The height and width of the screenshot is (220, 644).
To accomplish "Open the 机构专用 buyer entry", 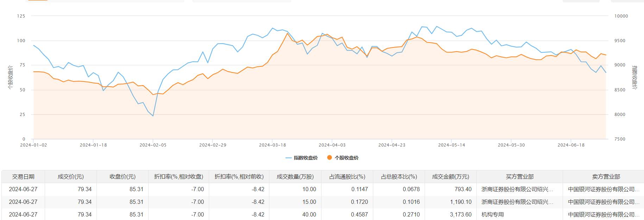I will point(493,214).
